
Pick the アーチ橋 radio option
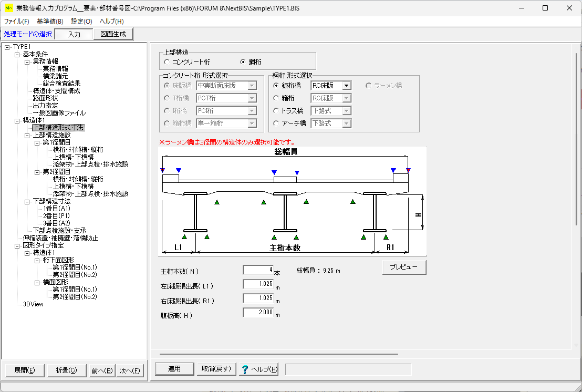pyautogui.click(x=276, y=123)
